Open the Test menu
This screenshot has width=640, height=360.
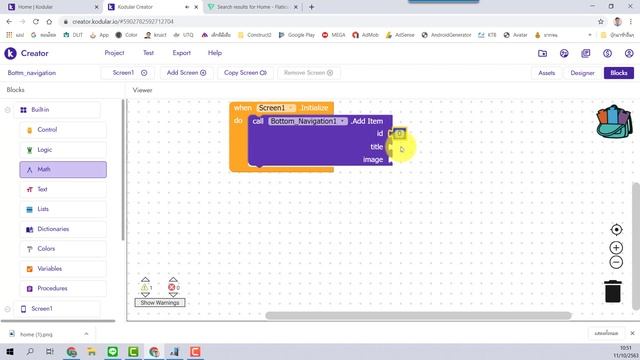tap(149, 53)
